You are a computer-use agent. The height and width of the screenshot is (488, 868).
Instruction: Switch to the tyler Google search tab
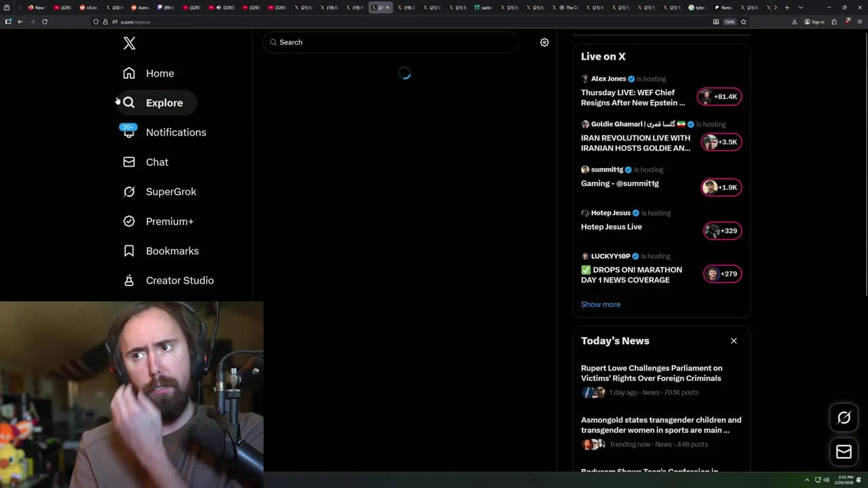point(697,7)
